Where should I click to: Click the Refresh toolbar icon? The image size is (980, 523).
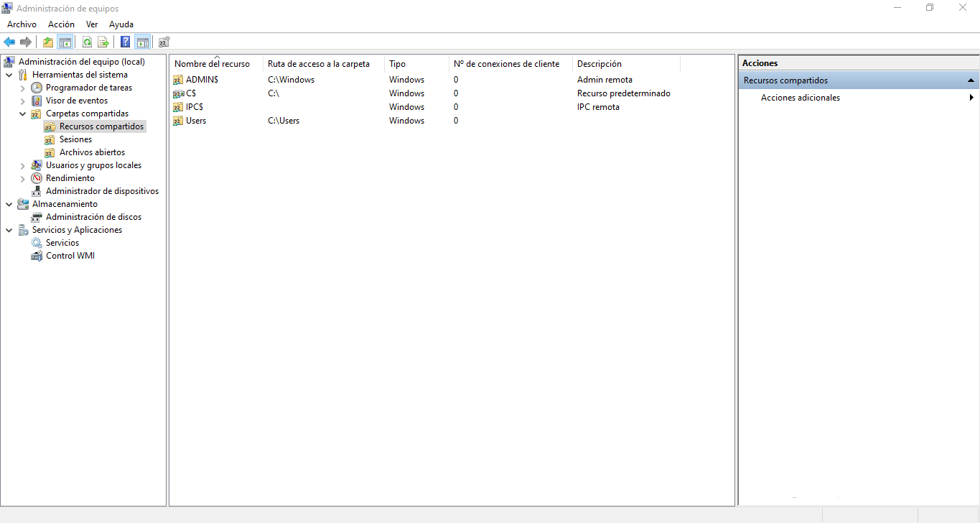pos(87,42)
